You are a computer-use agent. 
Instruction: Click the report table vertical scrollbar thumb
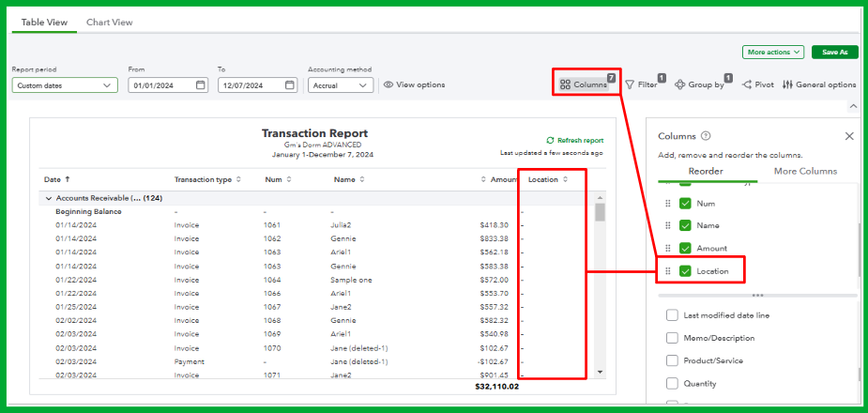[x=600, y=212]
